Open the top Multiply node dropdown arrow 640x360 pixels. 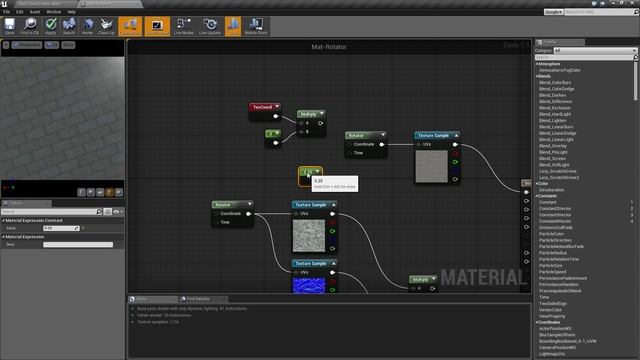pos(322,114)
